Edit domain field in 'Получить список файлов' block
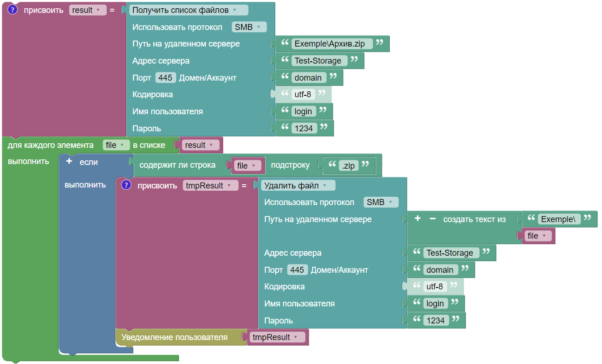This screenshot has height=364, width=602. coord(308,77)
